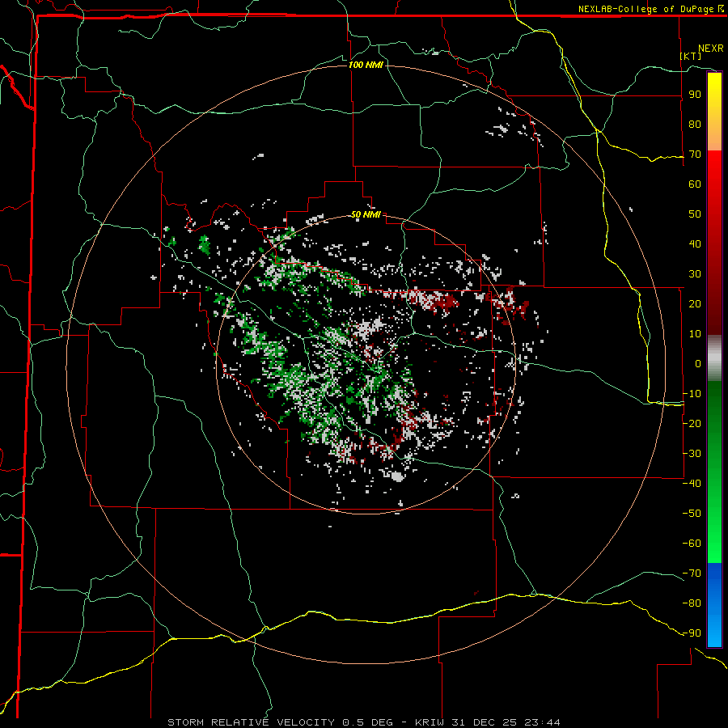The height and width of the screenshot is (728, 728).
Task: Click the '60' tick label on the scale
Action: [x=695, y=184]
